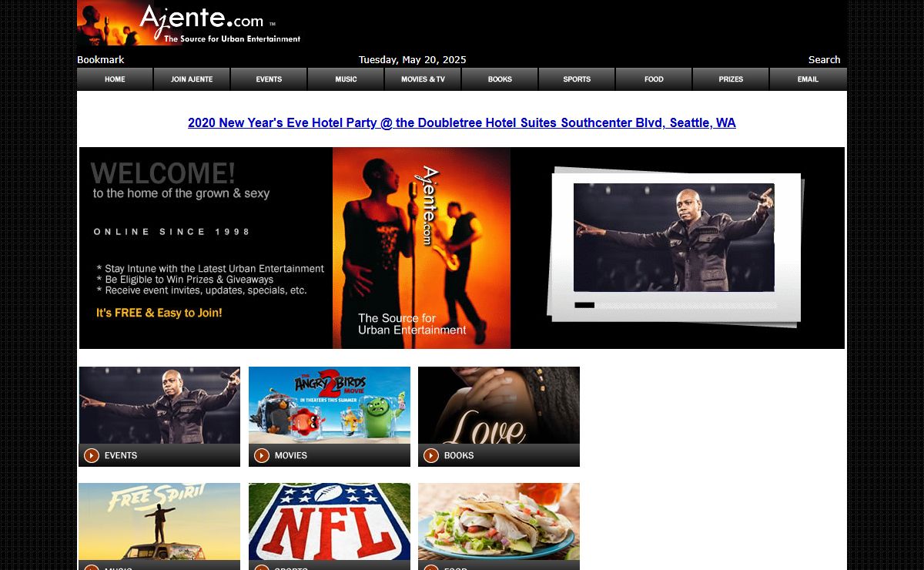Open PRIZES in the navigation bar
Viewport: 924px width, 570px height.
point(731,79)
